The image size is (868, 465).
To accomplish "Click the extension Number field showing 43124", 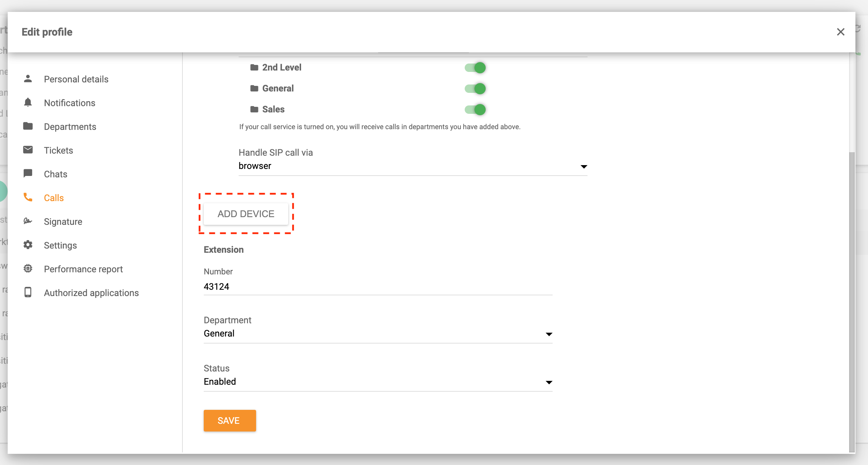I will [377, 286].
